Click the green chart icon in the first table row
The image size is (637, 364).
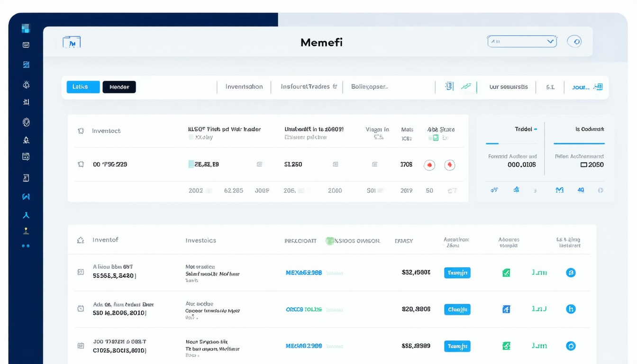coord(506,273)
